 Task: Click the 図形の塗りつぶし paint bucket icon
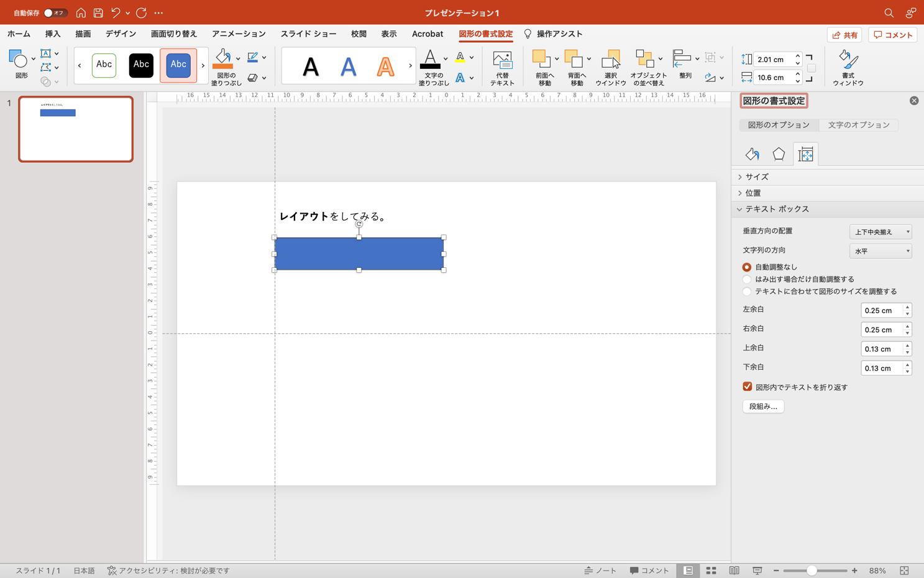(x=222, y=59)
